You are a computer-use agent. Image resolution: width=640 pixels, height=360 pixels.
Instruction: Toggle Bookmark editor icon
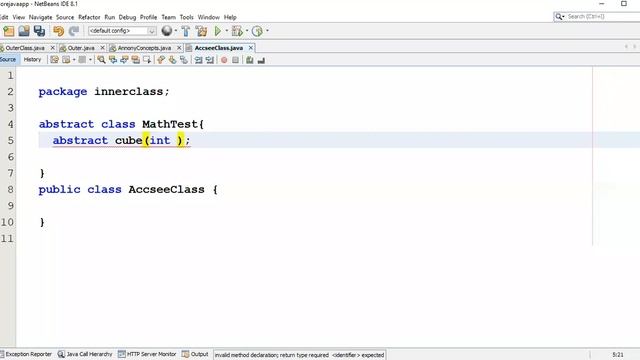click(x=184, y=60)
